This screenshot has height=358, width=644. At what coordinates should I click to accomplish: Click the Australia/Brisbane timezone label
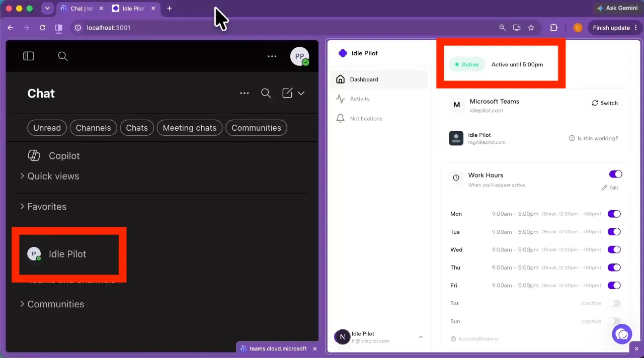pyautogui.click(x=474, y=339)
